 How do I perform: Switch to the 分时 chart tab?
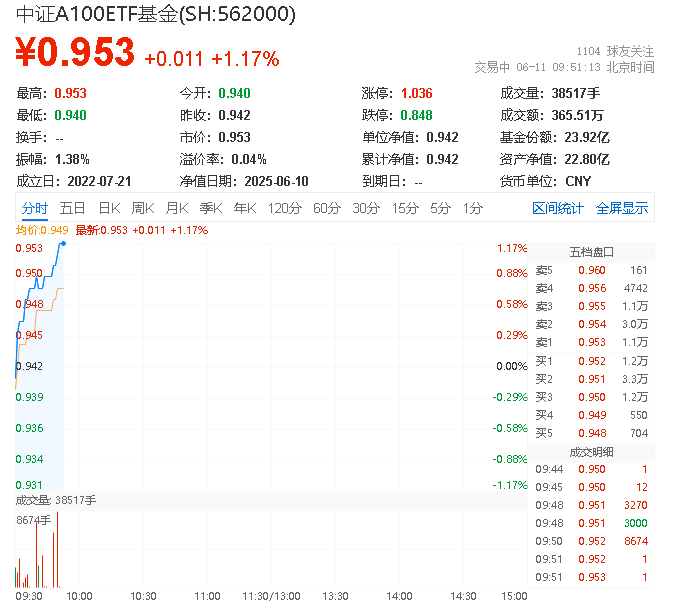tap(35, 208)
